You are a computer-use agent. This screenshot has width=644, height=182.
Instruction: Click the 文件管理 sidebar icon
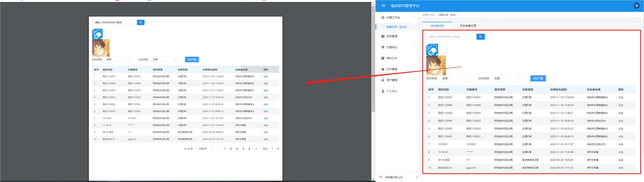click(383, 69)
